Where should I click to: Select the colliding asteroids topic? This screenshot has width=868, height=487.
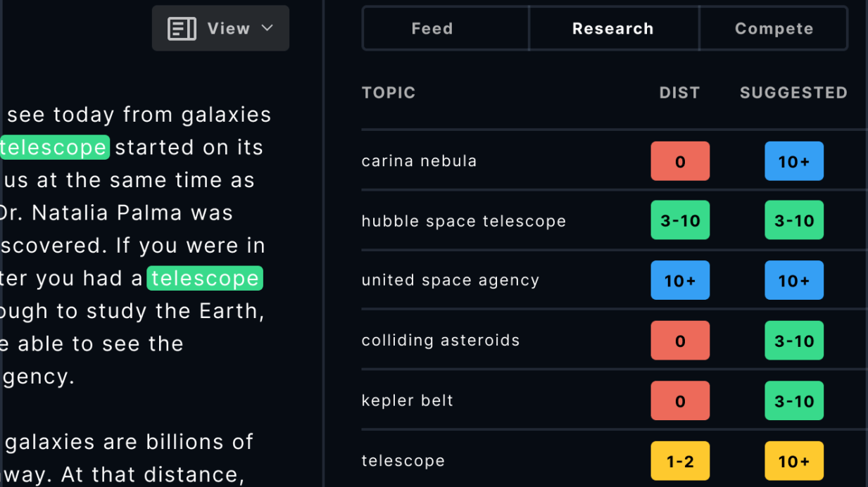pyautogui.click(x=440, y=341)
